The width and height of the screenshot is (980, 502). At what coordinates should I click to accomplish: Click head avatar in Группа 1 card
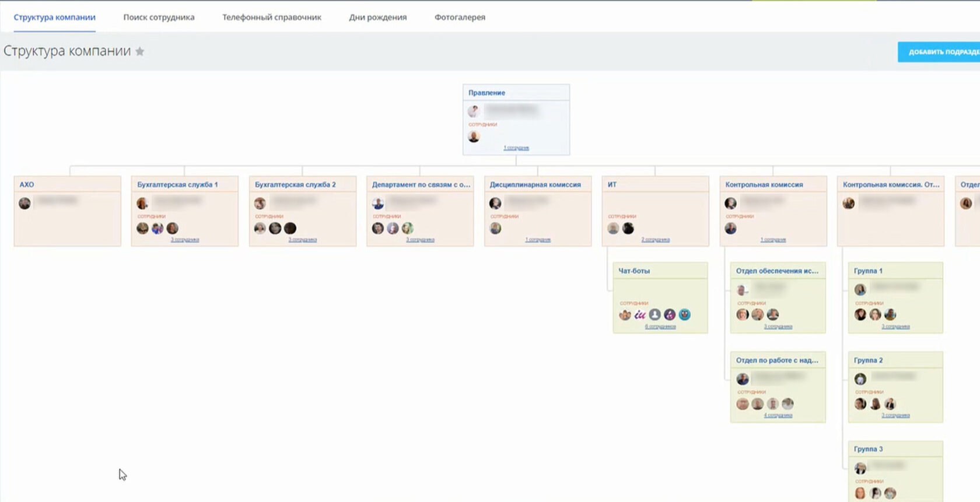click(860, 290)
